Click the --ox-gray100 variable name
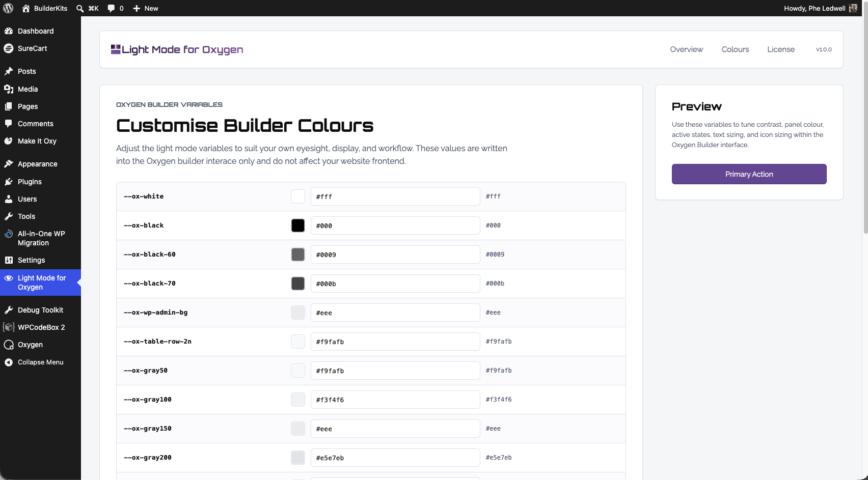Screen dimensions: 868x480 (x=148, y=400)
